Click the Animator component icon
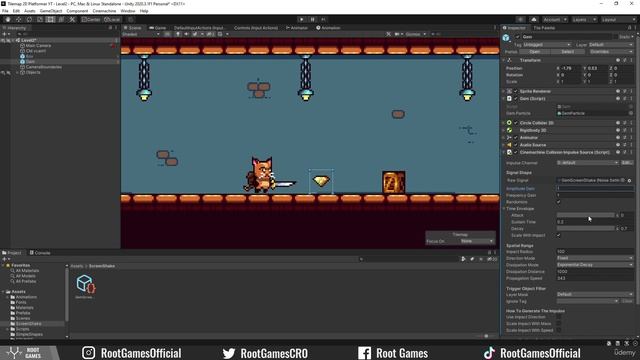640x360 pixels. [x=509, y=138]
